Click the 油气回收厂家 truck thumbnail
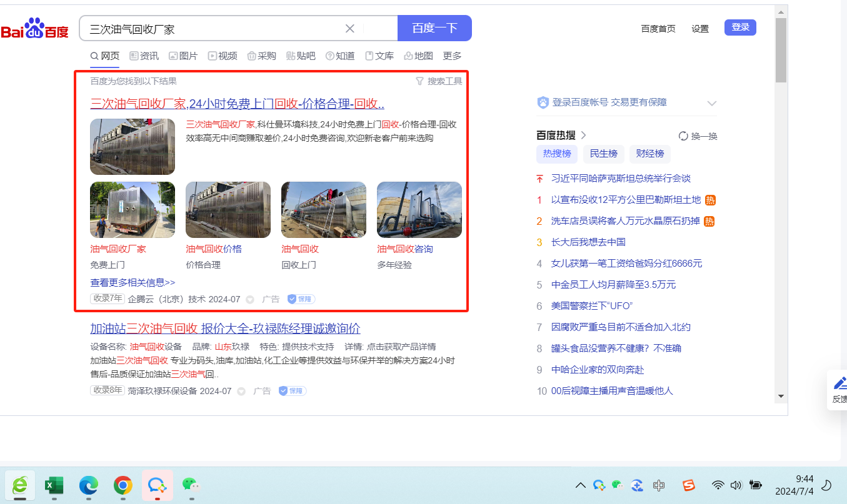 pos(133,210)
